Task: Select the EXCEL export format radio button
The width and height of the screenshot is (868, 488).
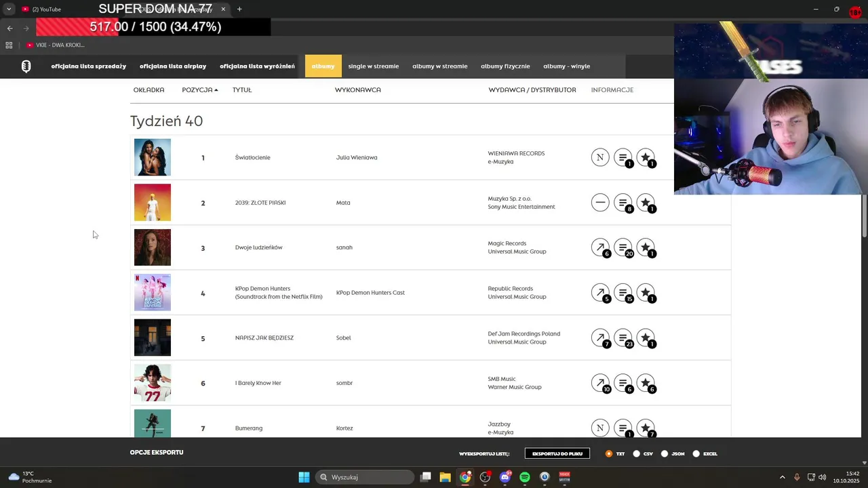Action: [696, 453]
